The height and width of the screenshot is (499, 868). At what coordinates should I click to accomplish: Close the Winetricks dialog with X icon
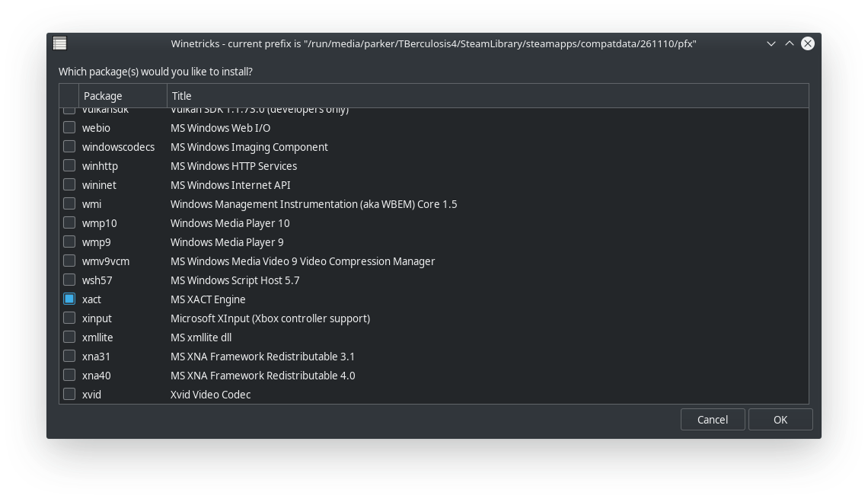[x=808, y=43]
